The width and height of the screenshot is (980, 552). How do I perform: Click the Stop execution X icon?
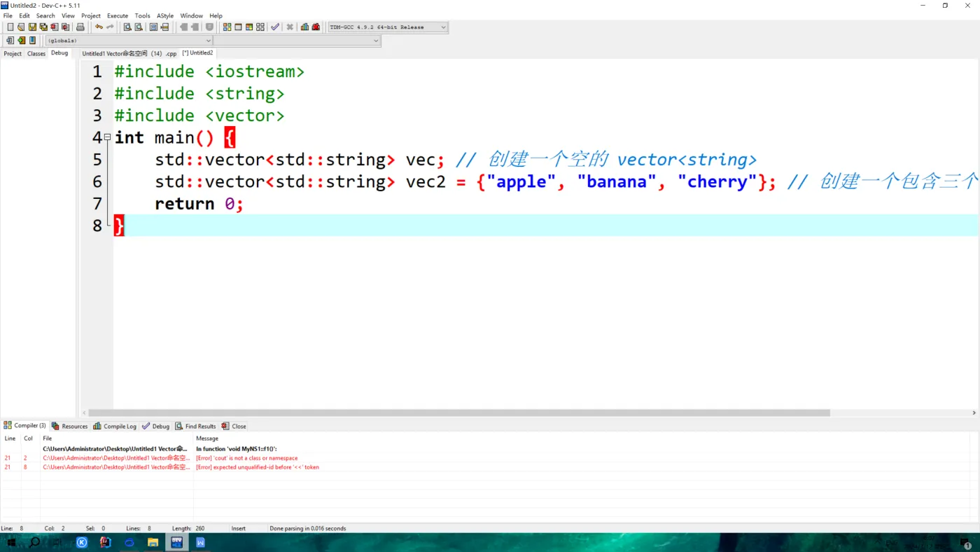(x=290, y=27)
